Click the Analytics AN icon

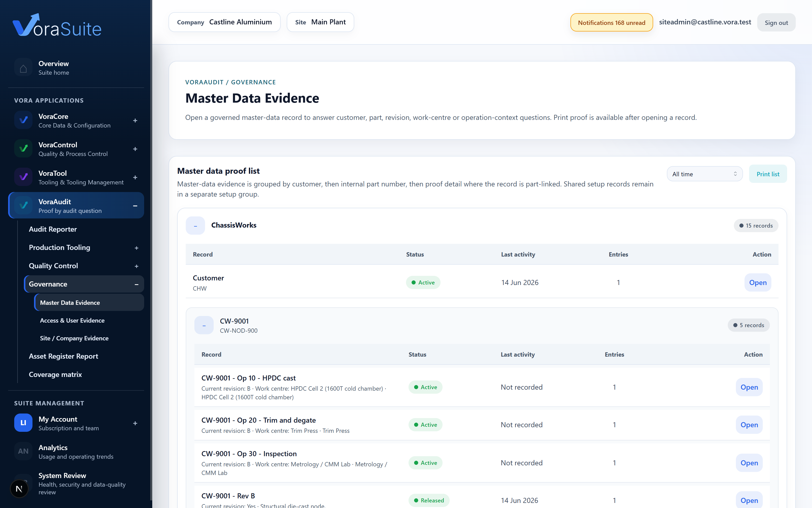(23, 452)
